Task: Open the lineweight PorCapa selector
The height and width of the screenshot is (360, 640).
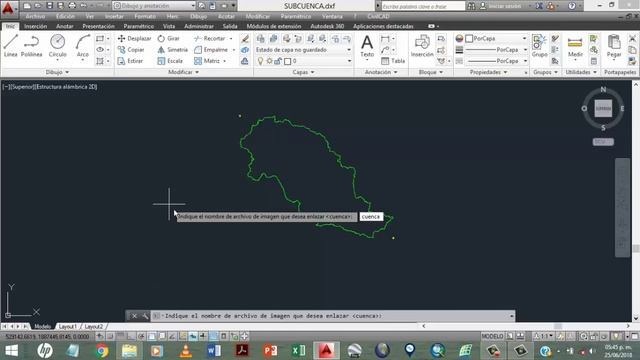Action: [x=496, y=50]
